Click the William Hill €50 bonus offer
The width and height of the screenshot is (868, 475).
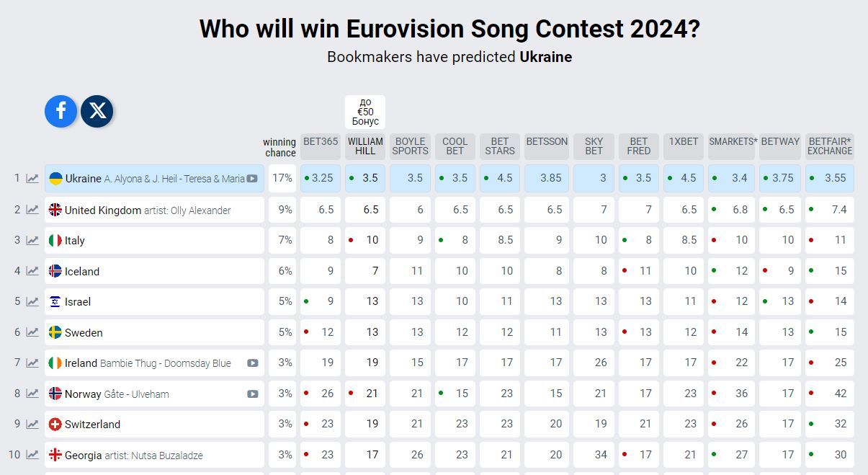pos(365,112)
